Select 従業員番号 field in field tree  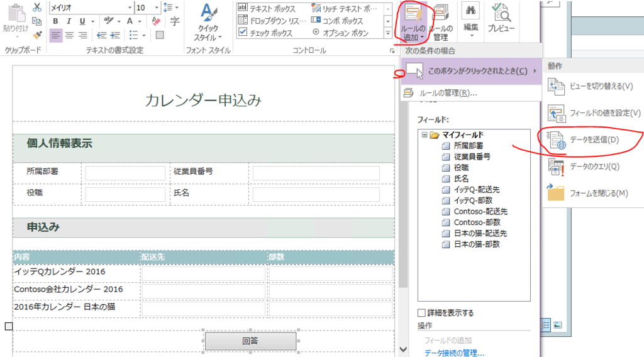[472, 157]
